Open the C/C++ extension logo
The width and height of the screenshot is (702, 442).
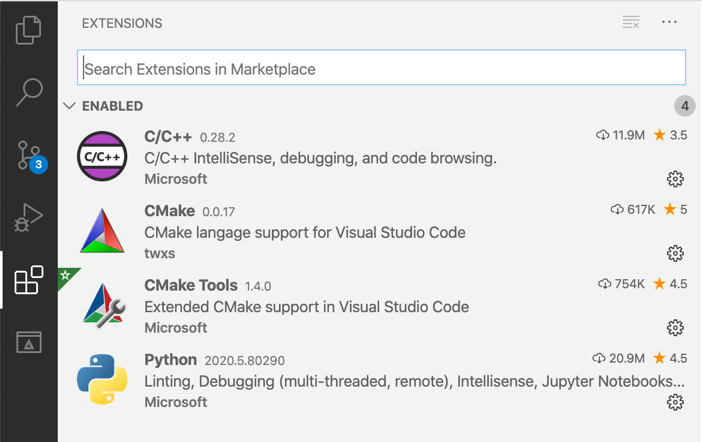[102, 156]
